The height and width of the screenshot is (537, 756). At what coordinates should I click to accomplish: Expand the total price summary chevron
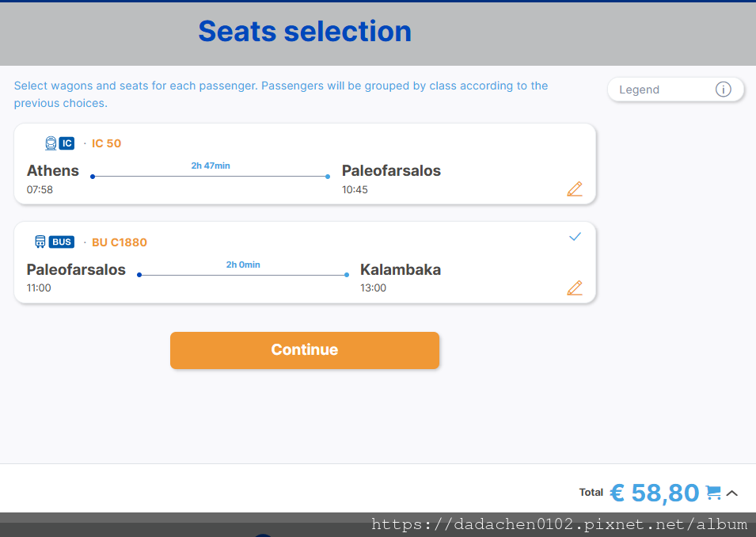tap(732, 493)
